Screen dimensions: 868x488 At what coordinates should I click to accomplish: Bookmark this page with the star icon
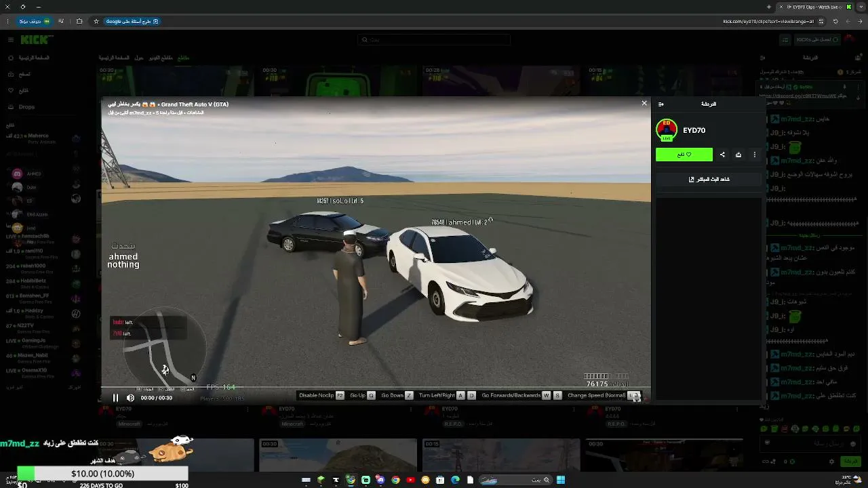tap(96, 21)
